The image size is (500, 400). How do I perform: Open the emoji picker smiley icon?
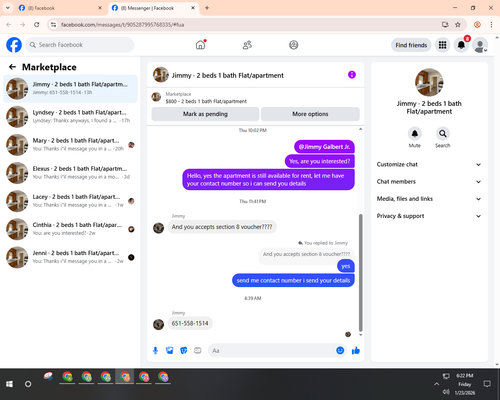pos(340,350)
